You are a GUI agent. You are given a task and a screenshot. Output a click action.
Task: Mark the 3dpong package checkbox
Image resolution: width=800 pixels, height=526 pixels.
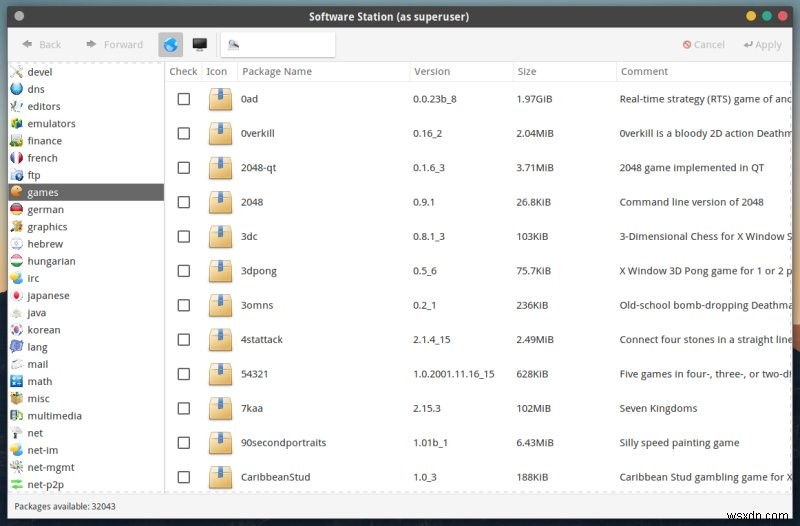click(184, 271)
